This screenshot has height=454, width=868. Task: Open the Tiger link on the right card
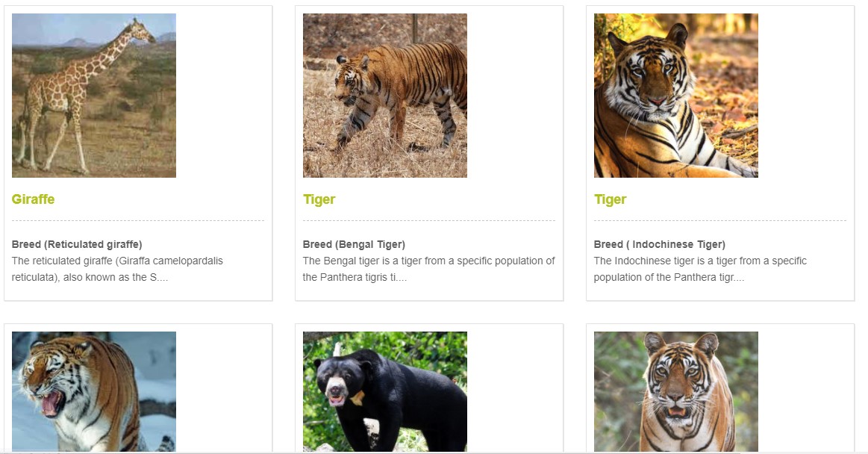click(x=611, y=199)
